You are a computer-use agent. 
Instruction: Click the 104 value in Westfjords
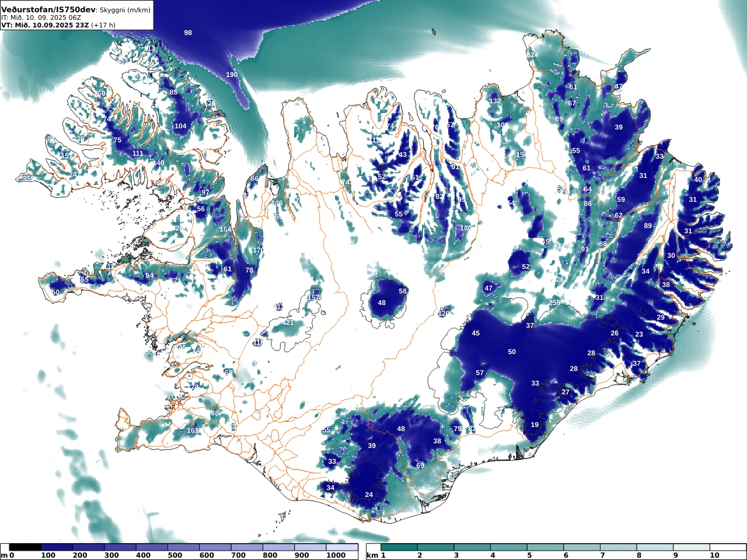click(x=180, y=126)
